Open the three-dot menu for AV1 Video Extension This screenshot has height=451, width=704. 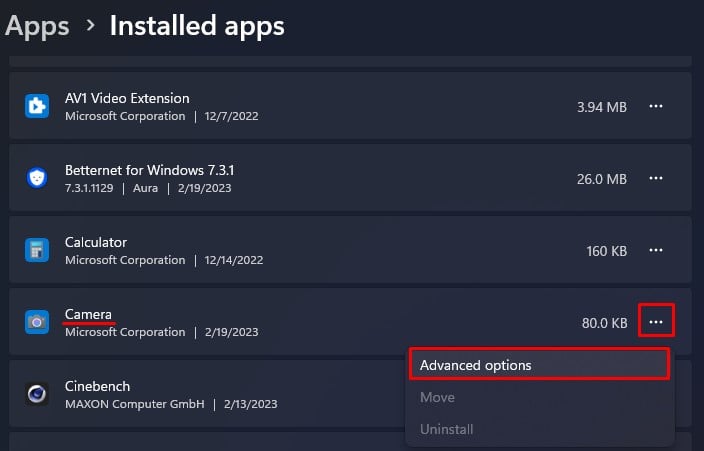[x=656, y=106]
